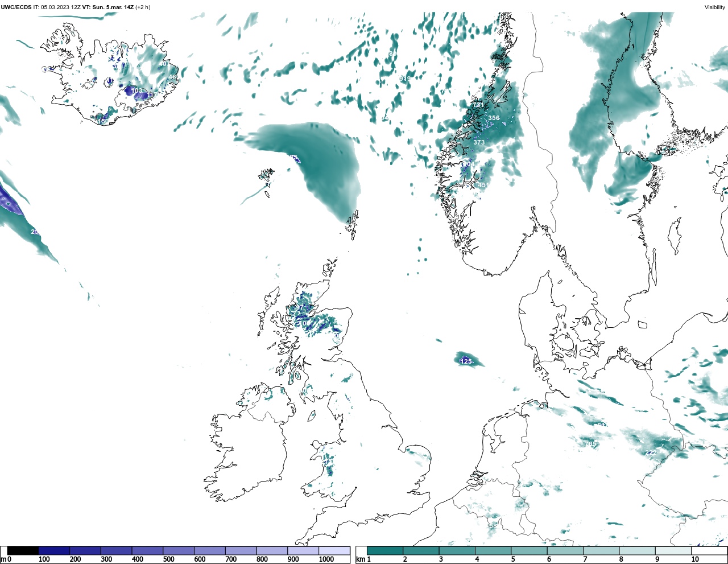Click the white swatch right of 10 km

709,550
